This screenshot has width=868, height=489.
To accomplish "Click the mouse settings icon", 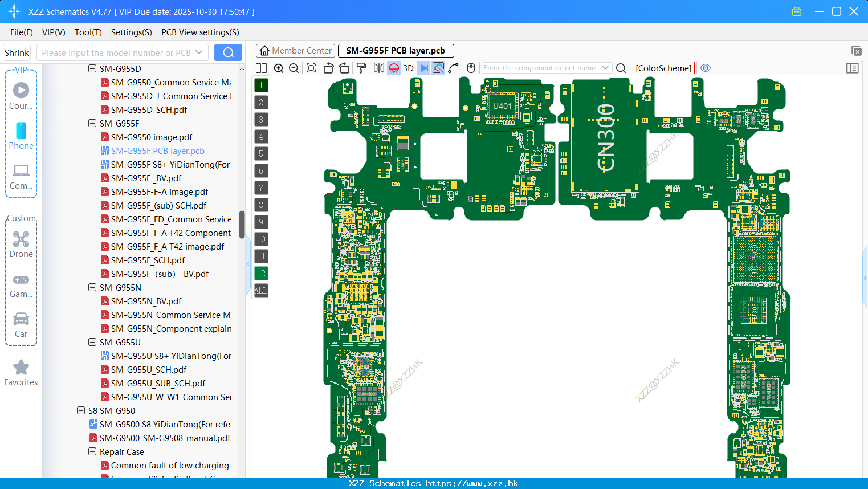I will (x=471, y=68).
